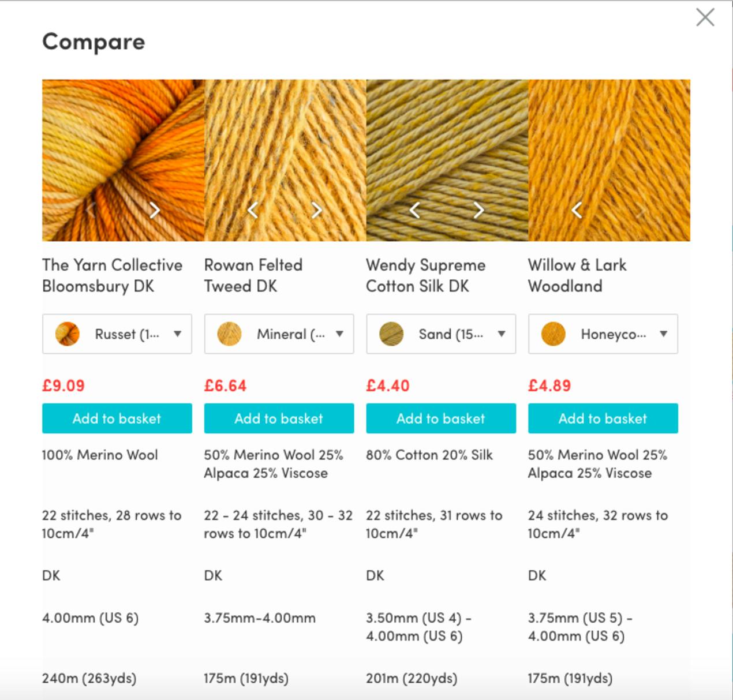
Task: Click the Wendy Supreme Cotton Silk yarn photo
Action: [x=447, y=160]
